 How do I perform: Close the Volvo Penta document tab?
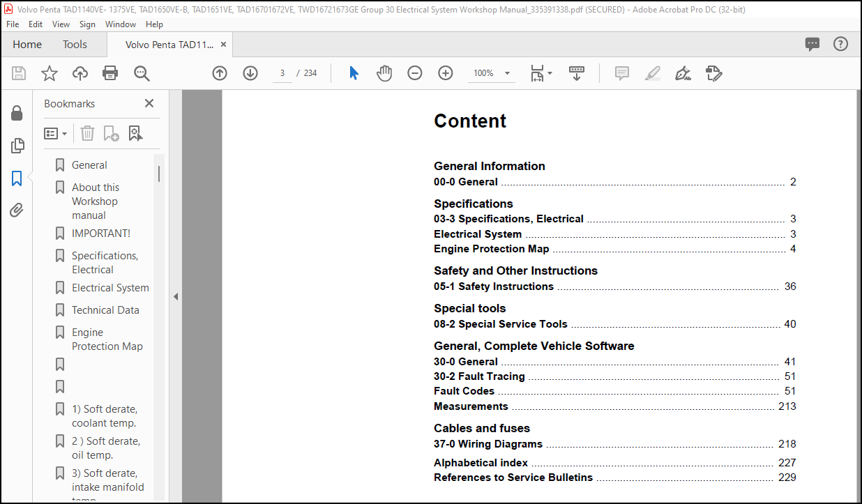(223, 44)
